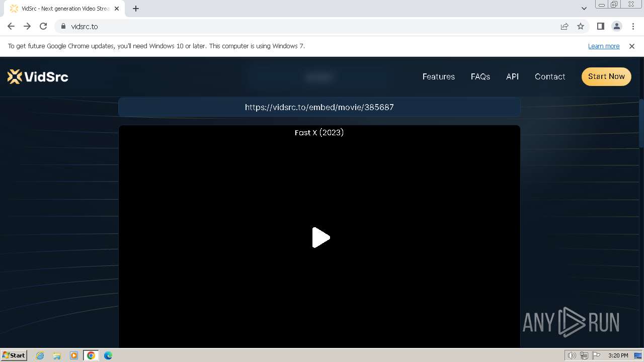
Task: Launch Microsoft Edge from taskbar
Action: click(108, 355)
